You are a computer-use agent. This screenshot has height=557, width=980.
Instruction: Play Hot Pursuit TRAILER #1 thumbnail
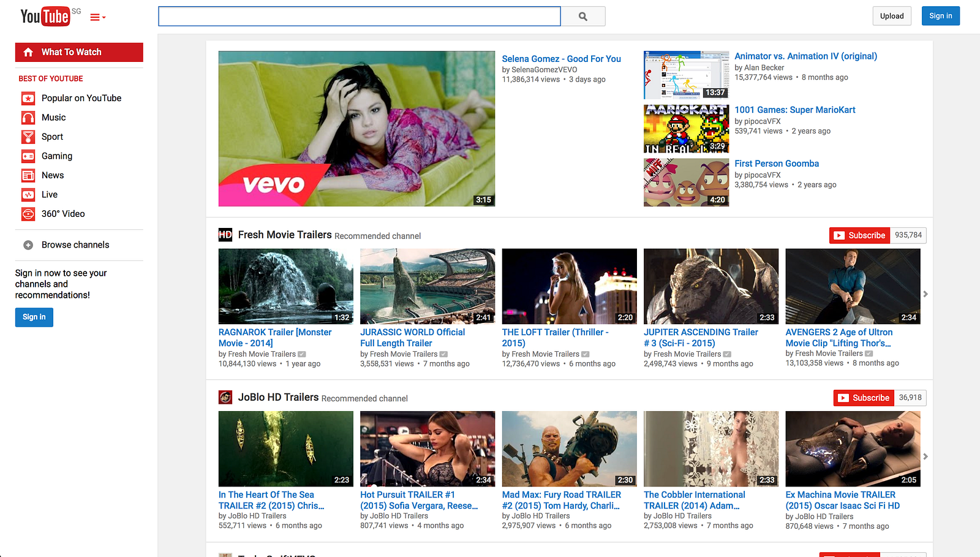click(x=428, y=449)
